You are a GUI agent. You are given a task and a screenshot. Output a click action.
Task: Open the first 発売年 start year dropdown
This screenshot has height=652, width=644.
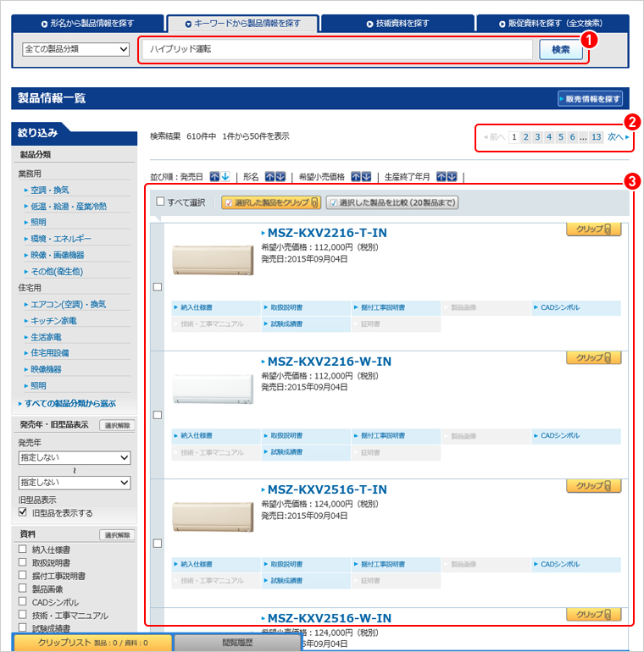[75, 457]
